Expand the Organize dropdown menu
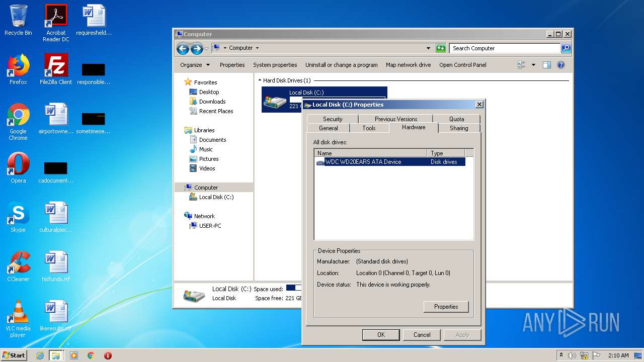This screenshot has width=644, height=362. (x=195, y=65)
